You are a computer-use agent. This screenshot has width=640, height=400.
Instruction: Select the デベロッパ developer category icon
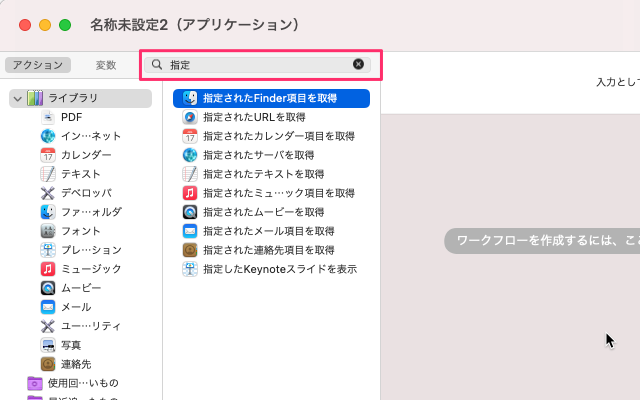[48, 193]
